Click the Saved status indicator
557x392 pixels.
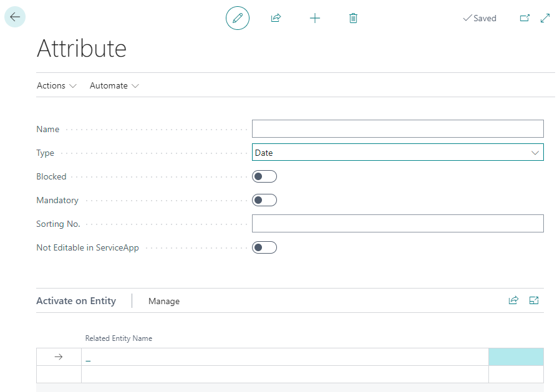tap(480, 18)
